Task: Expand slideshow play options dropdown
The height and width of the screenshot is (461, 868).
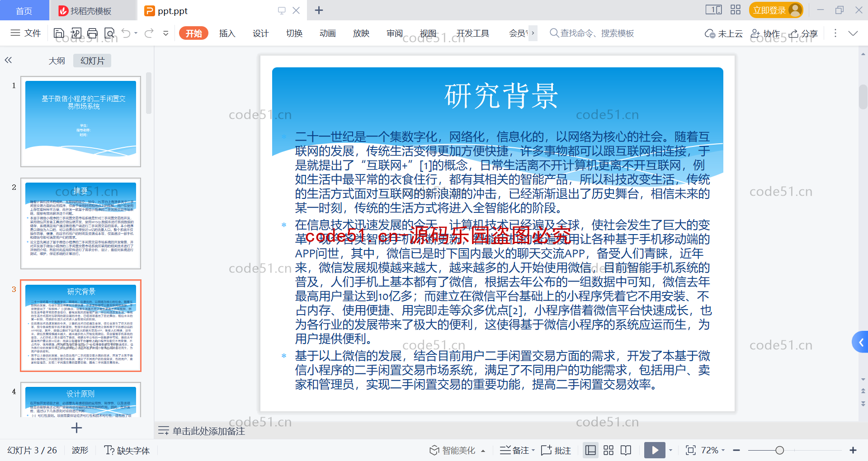Action: click(x=670, y=450)
